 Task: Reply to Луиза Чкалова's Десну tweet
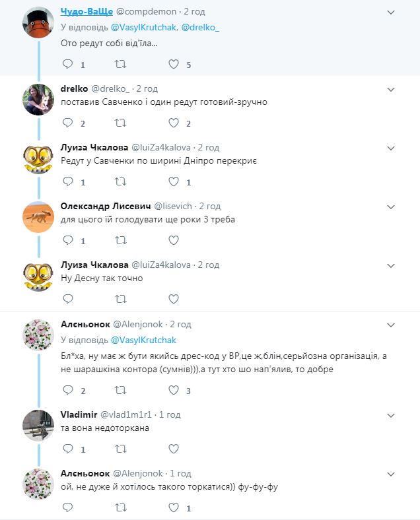pyautogui.click(x=67, y=299)
